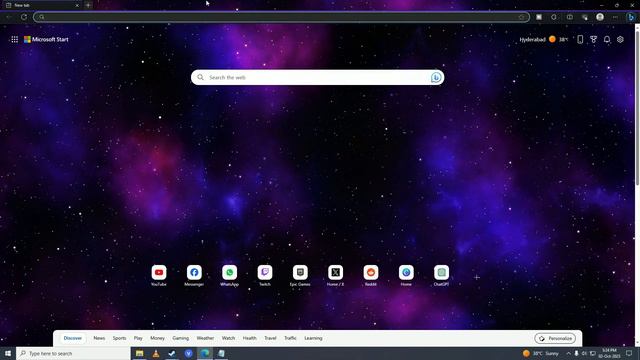Open Microsoft Rewards trophy icon
This screenshot has height=360, width=640.
593,40
